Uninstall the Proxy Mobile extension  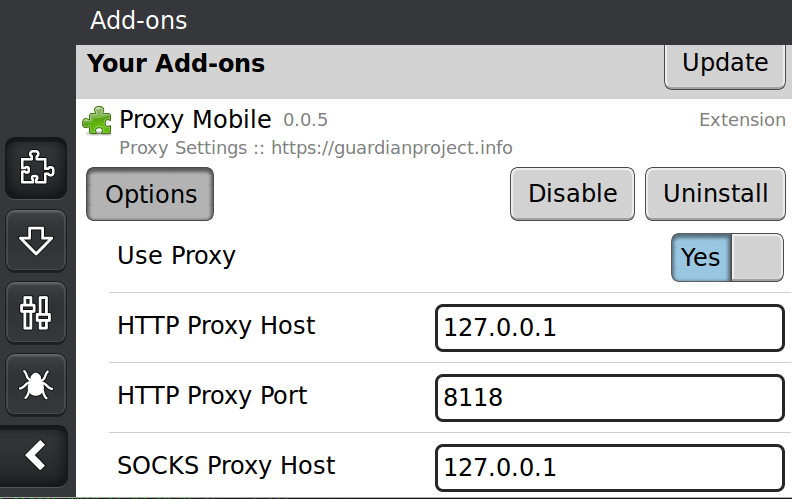715,194
